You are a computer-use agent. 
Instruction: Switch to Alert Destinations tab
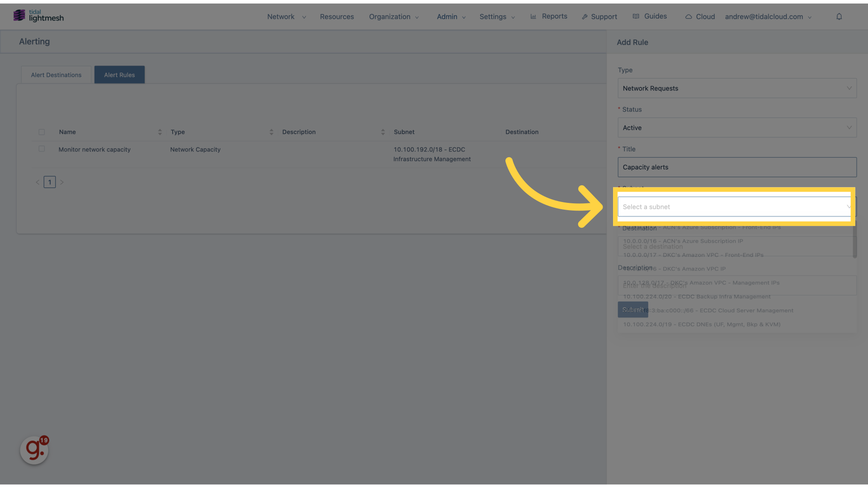(56, 75)
